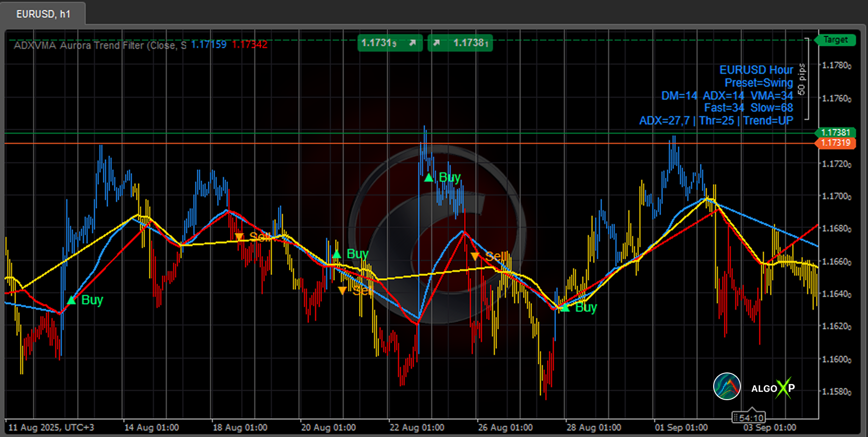
Task: Select the orange bid price label 1.17319
Action: point(836,143)
